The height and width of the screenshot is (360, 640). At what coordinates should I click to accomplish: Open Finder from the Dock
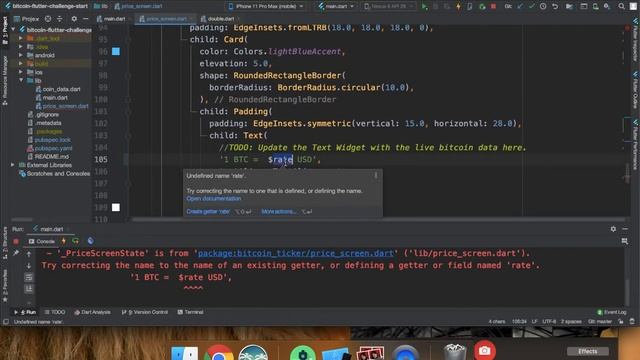coord(184,353)
